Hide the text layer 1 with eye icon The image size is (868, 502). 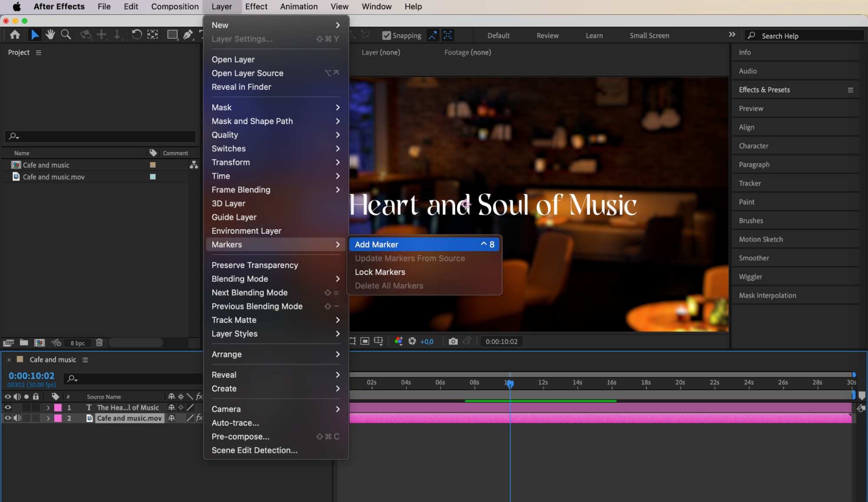tap(8, 408)
